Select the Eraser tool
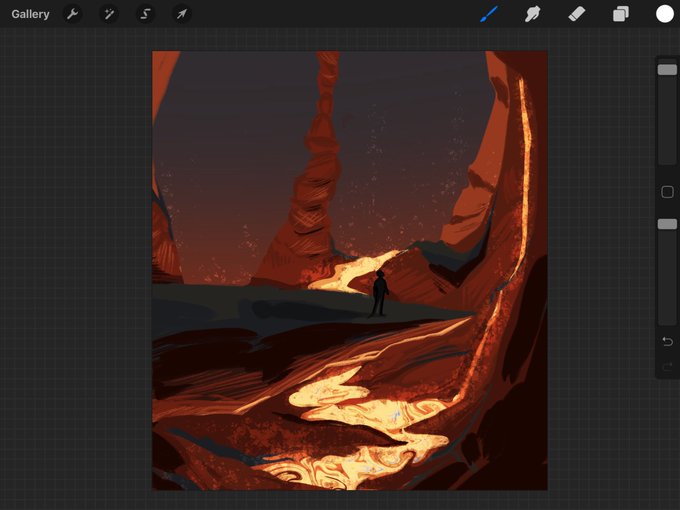 click(577, 14)
